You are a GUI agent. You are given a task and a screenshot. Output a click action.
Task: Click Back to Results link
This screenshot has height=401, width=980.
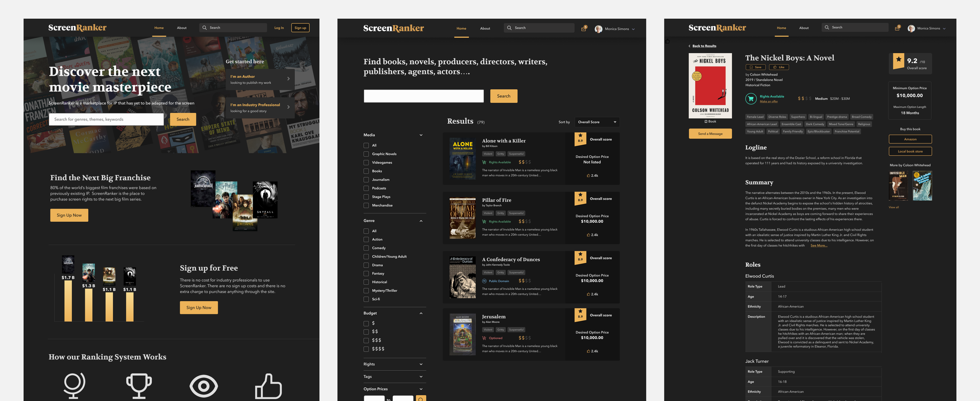(704, 46)
